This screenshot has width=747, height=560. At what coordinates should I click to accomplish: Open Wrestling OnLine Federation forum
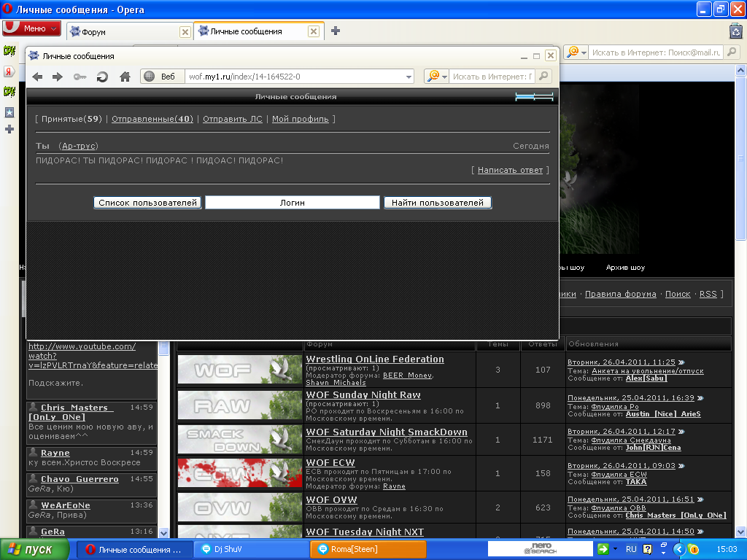pos(375,359)
